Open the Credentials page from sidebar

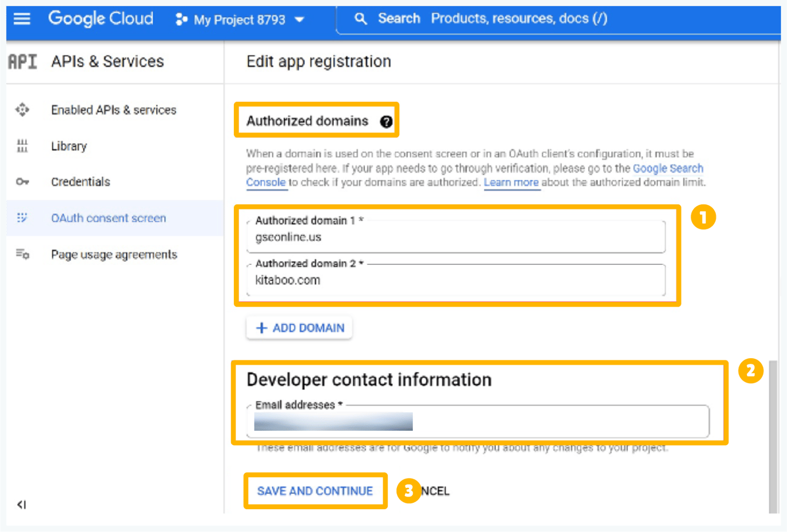click(x=81, y=182)
